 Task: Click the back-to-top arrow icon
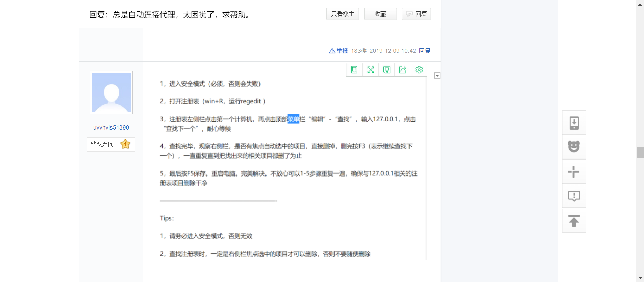tap(574, 220)
